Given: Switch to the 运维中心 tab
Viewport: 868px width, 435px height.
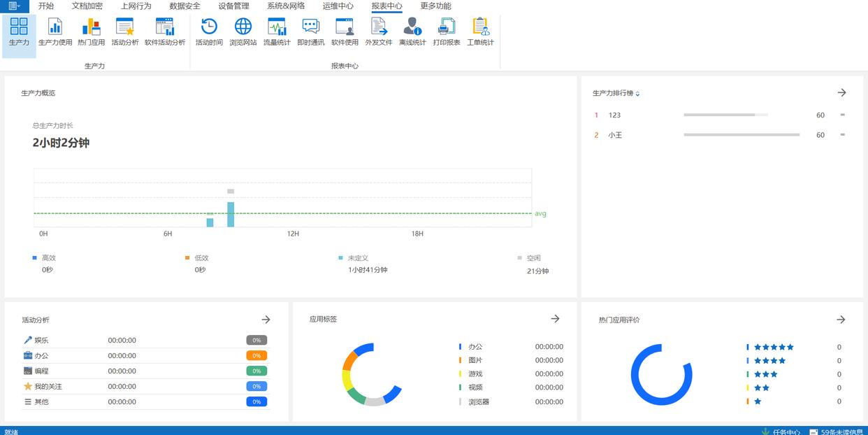Looking at the screenshot, I should [x=338, y=6].
